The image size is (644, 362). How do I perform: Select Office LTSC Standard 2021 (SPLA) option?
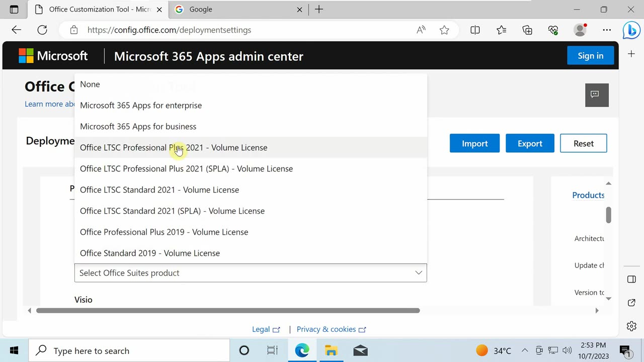tap(251, 211)
